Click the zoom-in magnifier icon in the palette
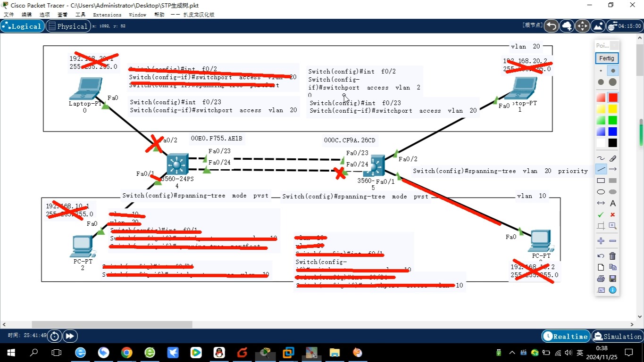 point(612,226)
